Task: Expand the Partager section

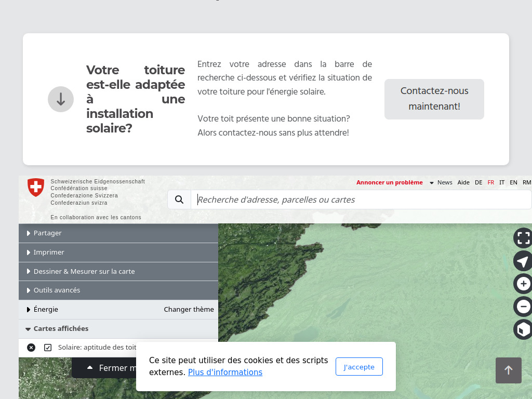Action: (47, 233)
